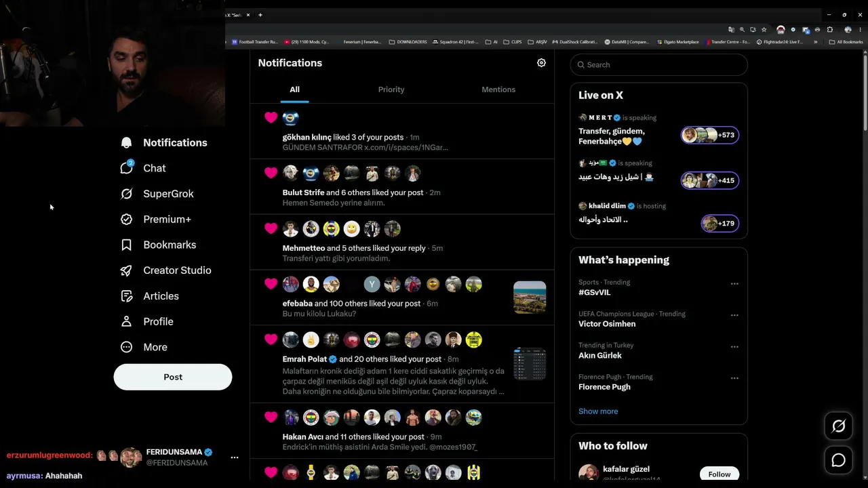Open the "Transfer, gündem, Fenerbahçe" live space

[612, 136]
